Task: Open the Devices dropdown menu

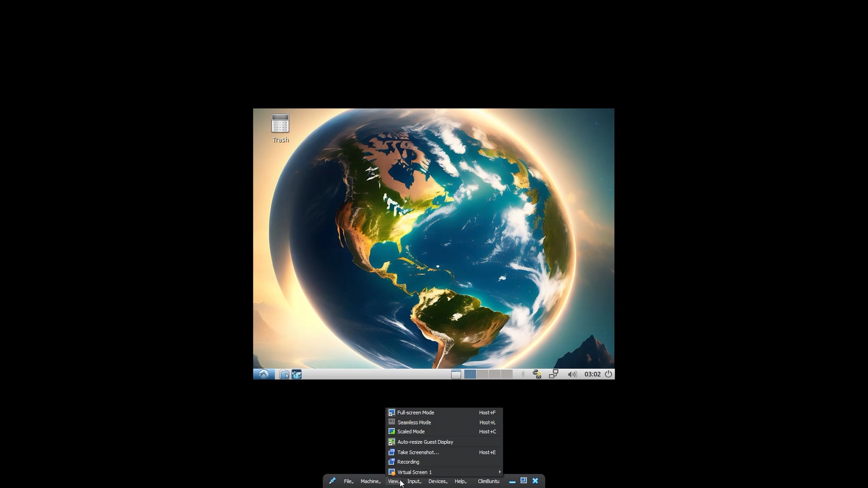Action: click(x=438, y=481)
